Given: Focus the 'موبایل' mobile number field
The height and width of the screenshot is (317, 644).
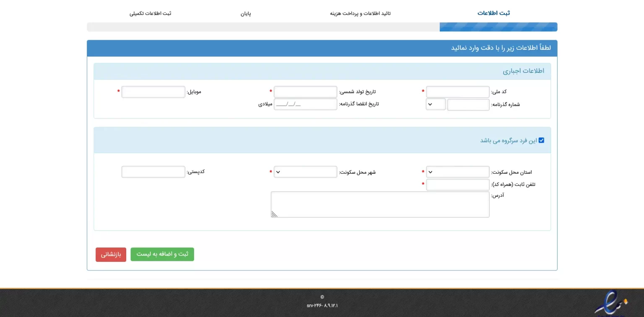Looking at the screenshot, I should pos(153,92).
